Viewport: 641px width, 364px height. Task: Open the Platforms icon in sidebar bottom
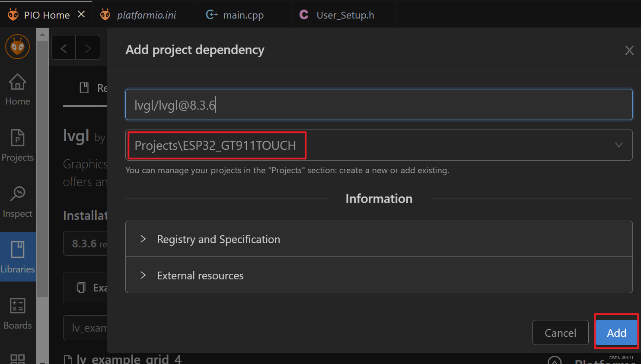pyautogui.click(x=18, y=359)
